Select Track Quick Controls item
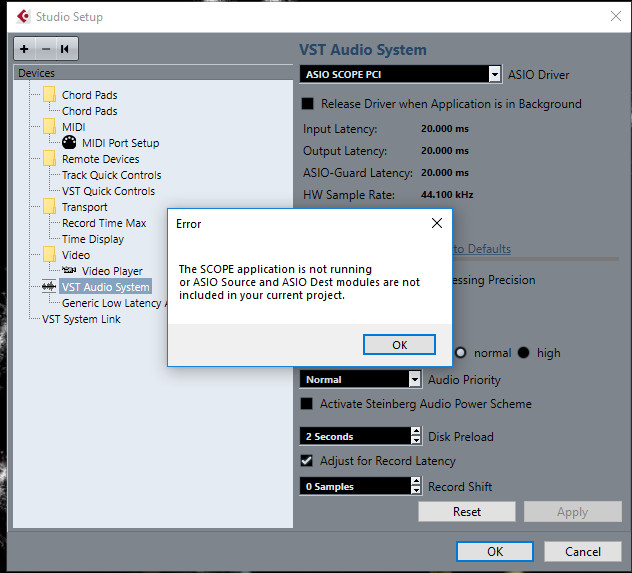Screen dimensions: 632x573 [112, 175]
